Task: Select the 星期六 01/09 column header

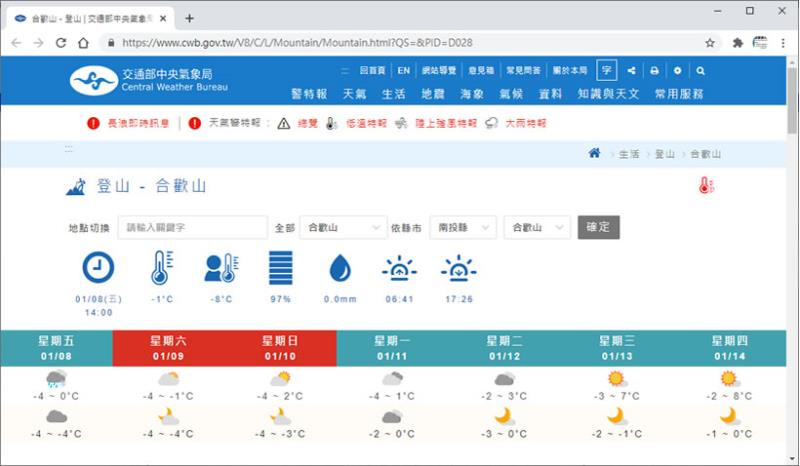Action: 168,348
